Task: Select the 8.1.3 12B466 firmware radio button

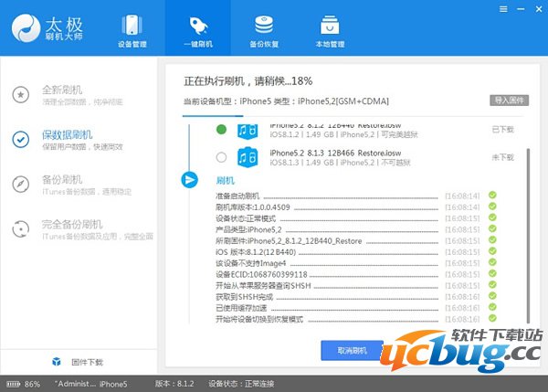Action: (x=221, y=157)
